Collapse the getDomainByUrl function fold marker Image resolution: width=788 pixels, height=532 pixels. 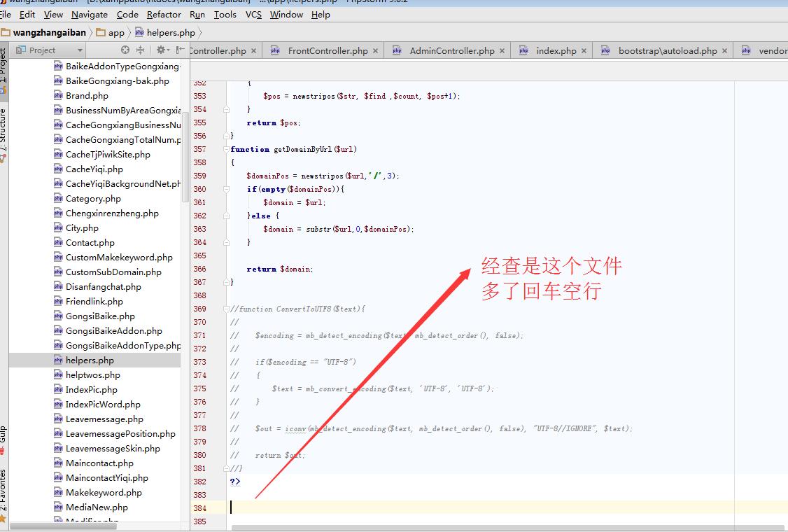tap(227, 149)
